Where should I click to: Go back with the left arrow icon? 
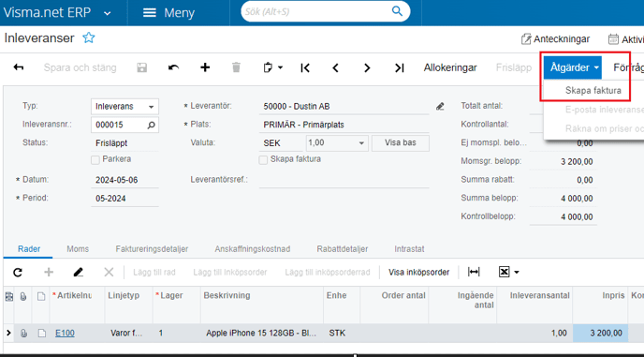pos(19,67)
